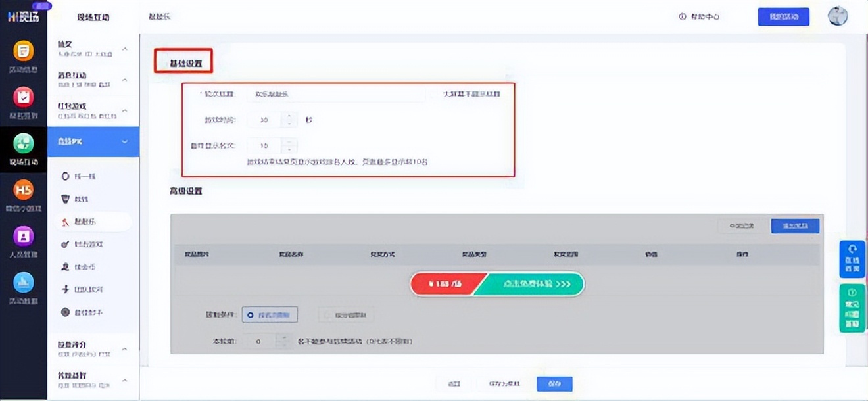
Task: Select the 报名参与制 radio option
Action: pyautogui.click(x=269, y=314)
